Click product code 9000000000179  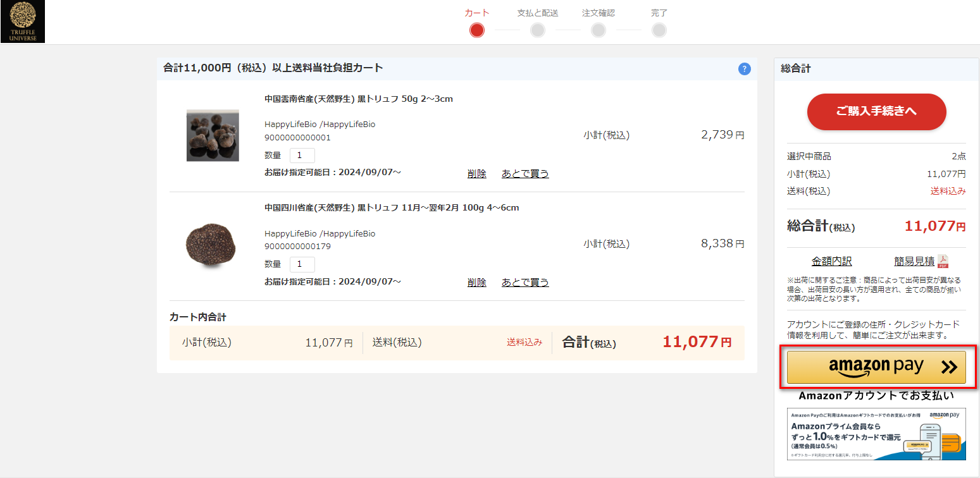(297, 247)
